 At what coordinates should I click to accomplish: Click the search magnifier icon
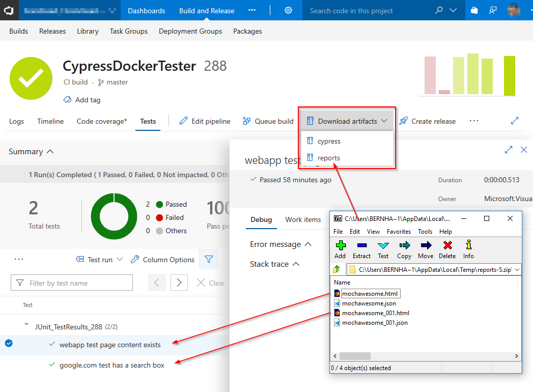coord(439,10)
